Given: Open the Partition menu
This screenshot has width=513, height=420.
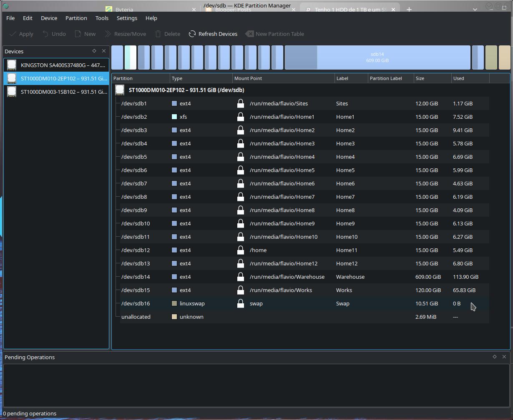Looking at the screenshot, I should pos(76,18).
